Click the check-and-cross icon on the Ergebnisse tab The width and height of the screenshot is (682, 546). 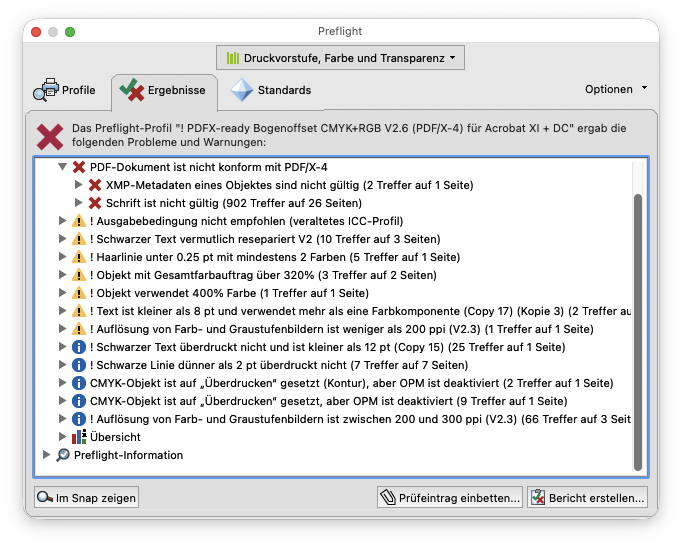pos(132,90)
